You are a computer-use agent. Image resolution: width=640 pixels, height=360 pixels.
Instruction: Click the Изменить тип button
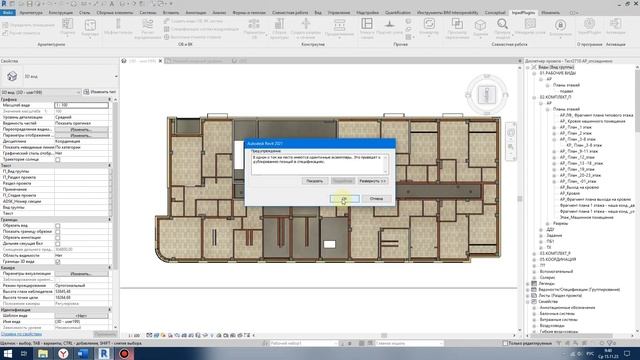[100, 92]
